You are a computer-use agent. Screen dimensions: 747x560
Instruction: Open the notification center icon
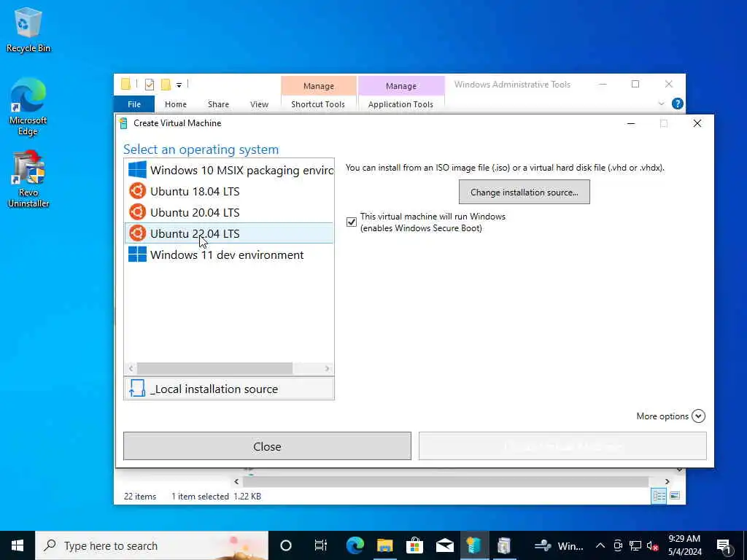724,545
